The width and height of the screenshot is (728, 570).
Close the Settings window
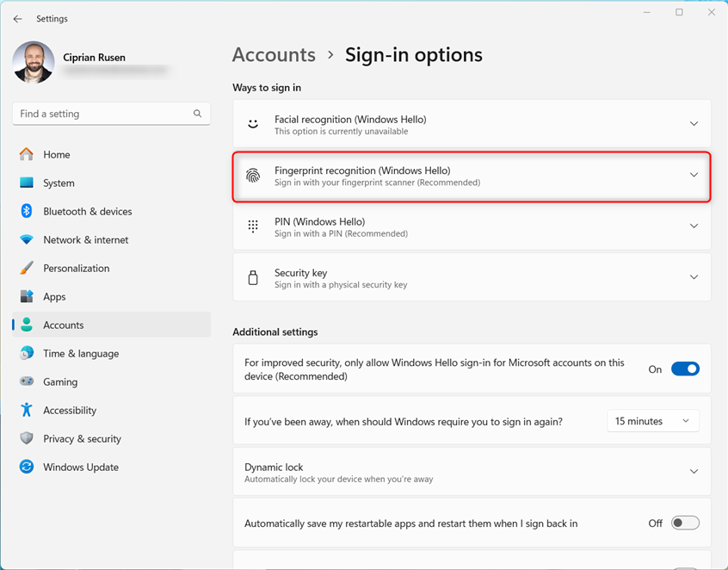[x=712, y=12]
